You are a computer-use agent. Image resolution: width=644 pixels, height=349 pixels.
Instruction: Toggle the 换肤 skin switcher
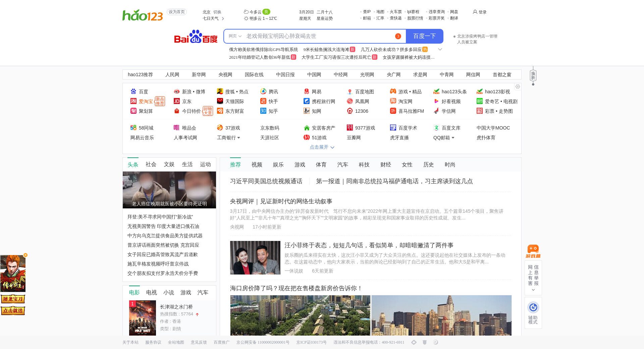point(533,76)
